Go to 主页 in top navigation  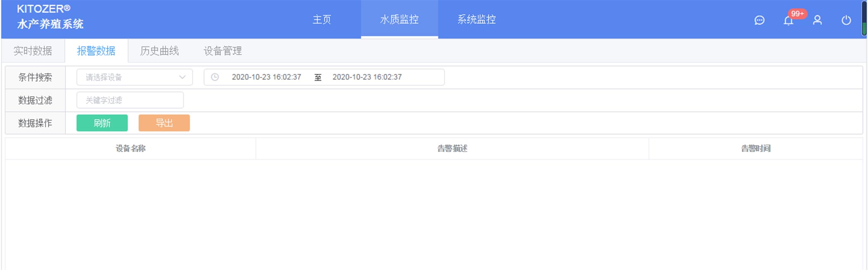322,19
